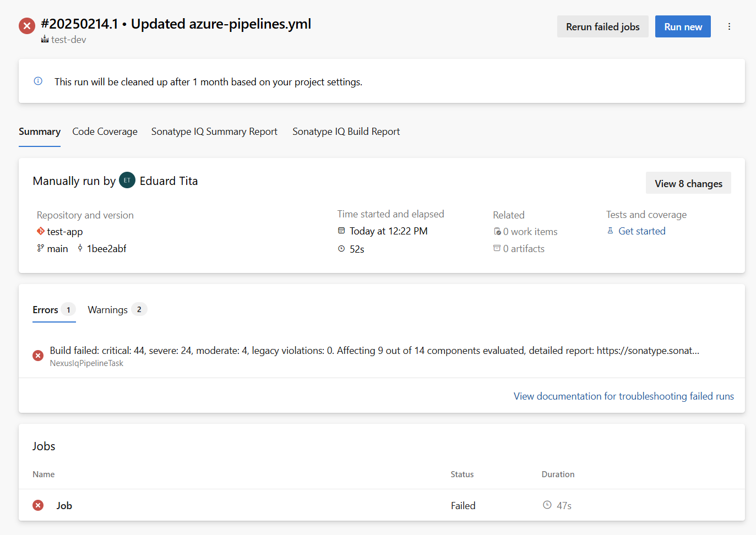Click the error icon on the NexusIqPipelineTask entry
This screenshot has height=535, width=756.
pyautogui.click(x=37, y=355)
